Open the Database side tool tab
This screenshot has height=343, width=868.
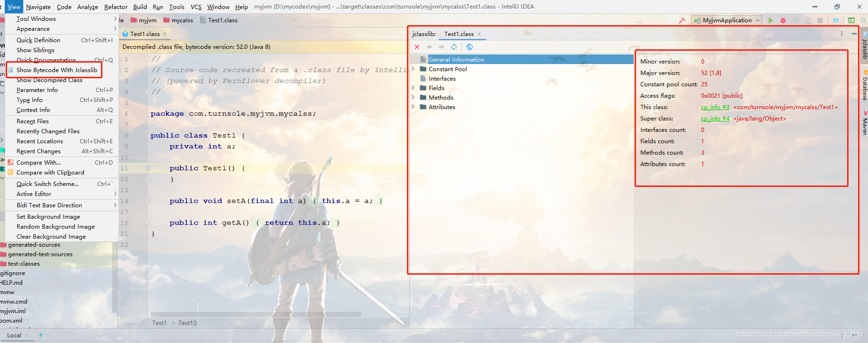tap(865, 85)
